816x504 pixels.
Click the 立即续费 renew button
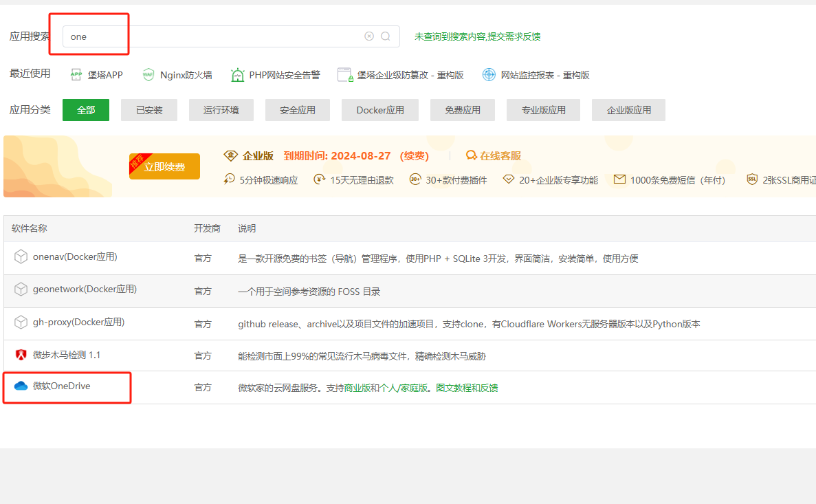[x=164, y=166]
